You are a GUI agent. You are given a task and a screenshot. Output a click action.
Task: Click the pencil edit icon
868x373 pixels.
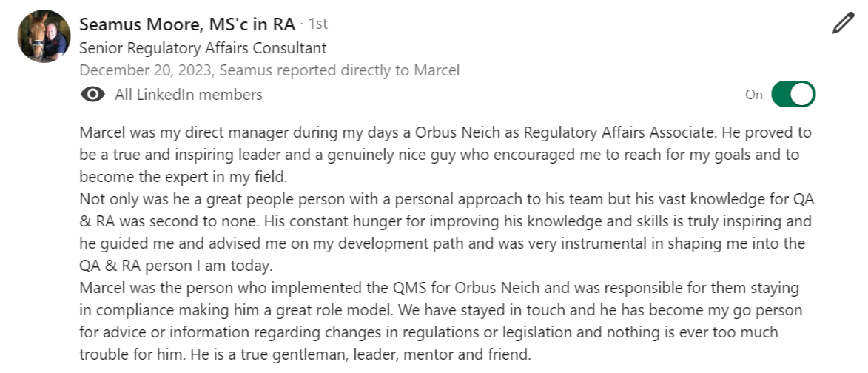tap(843, 24)
